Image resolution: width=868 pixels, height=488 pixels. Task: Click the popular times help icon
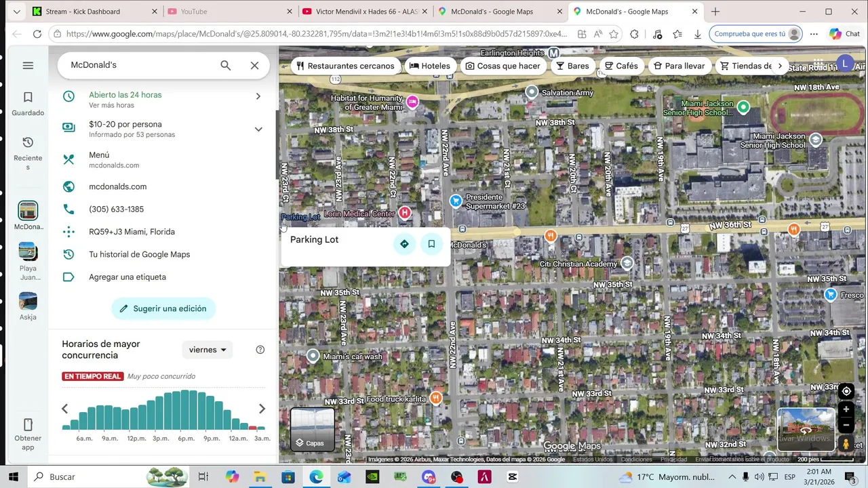(x=260, y=350)
